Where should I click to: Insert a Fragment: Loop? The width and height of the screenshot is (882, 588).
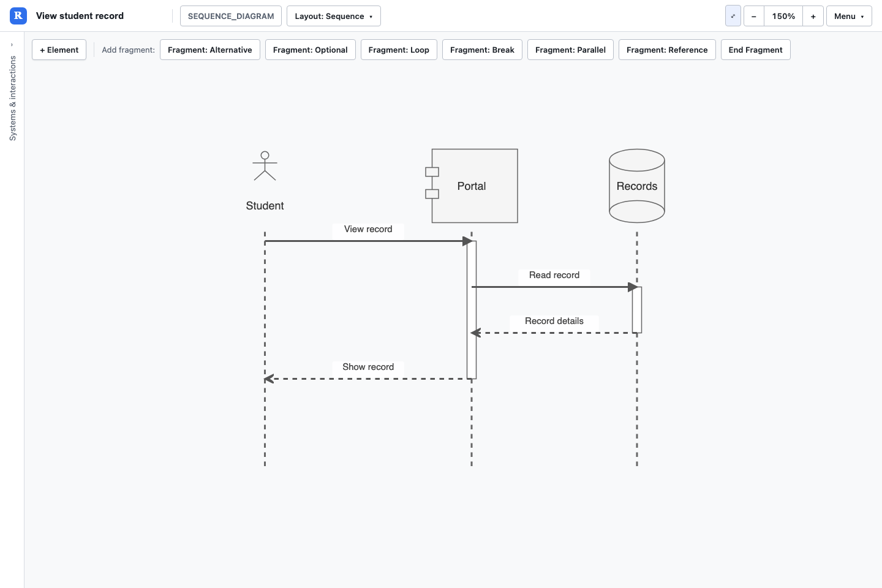point(399,50)
